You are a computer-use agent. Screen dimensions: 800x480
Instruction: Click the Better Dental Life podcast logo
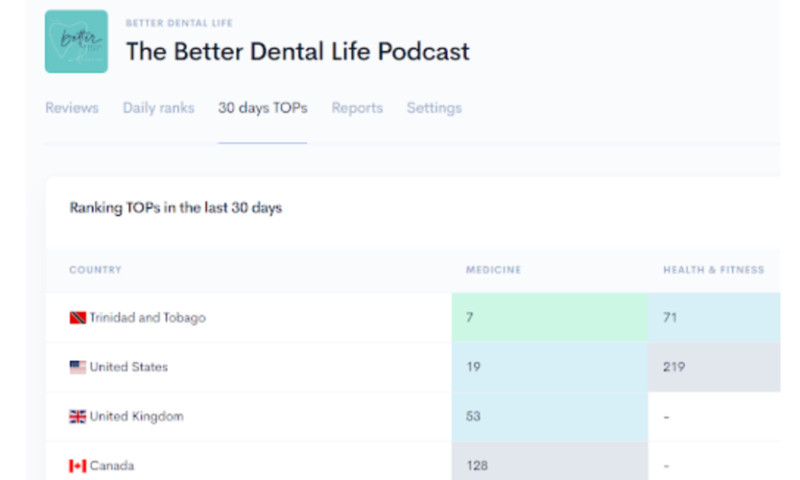(x=76, y=42)
